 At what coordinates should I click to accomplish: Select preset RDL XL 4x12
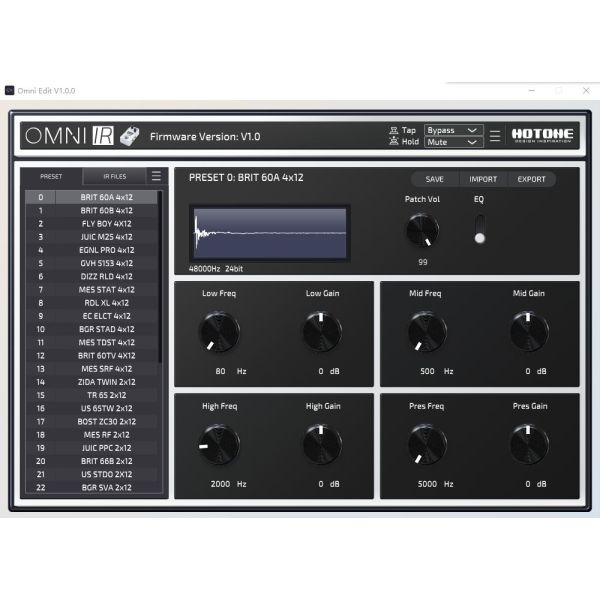click(x=92, y=303)
